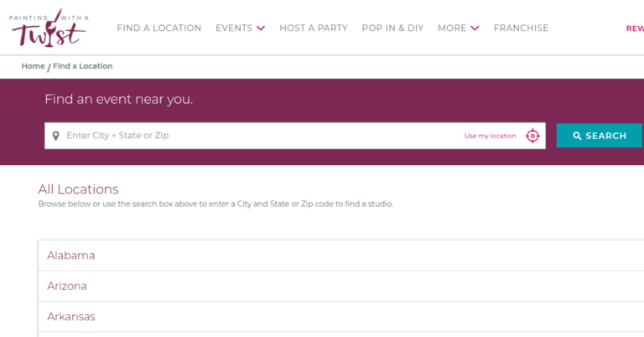Expand the More dropdown chevron
Image resolution: width=644 pixels, height=337 pixels.
point(475,29)
